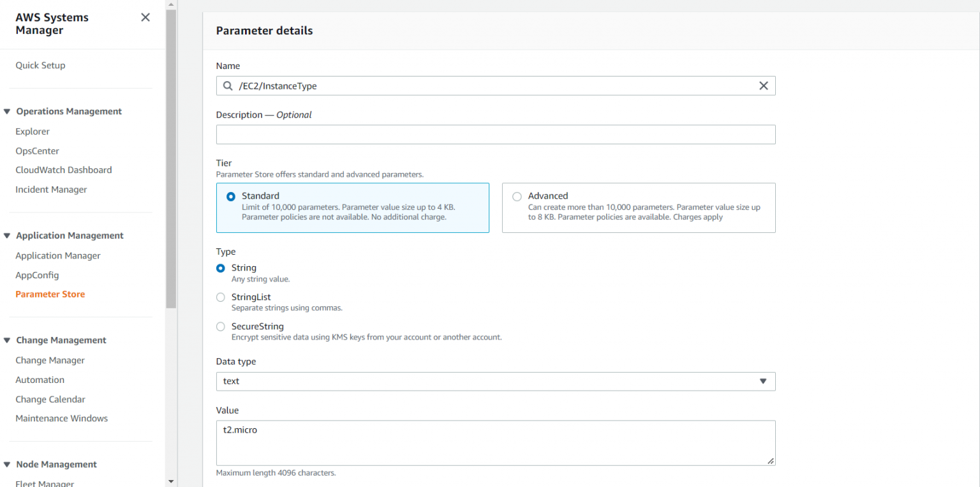Click the Description input field
Screen dimensions: 980x487
495,135
